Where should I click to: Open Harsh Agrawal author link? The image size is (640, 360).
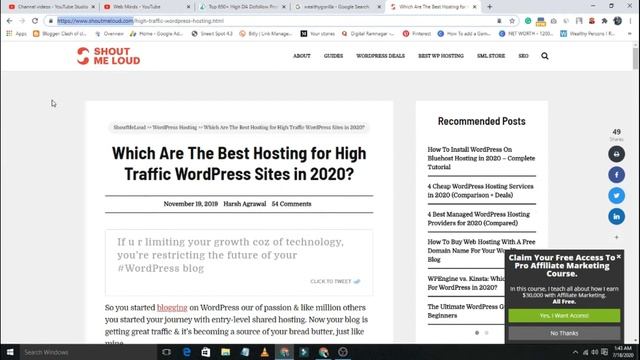pyautogui.click(x=244, y=204)
